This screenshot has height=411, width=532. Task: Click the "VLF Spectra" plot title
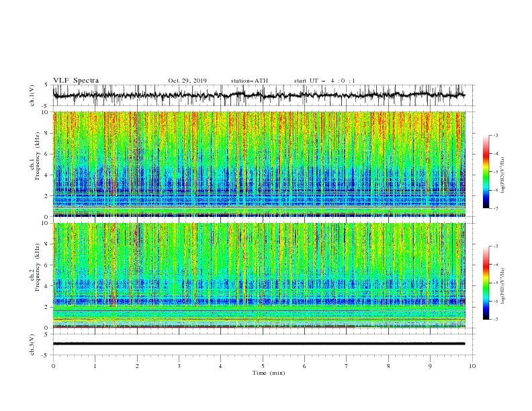(76, 81)
